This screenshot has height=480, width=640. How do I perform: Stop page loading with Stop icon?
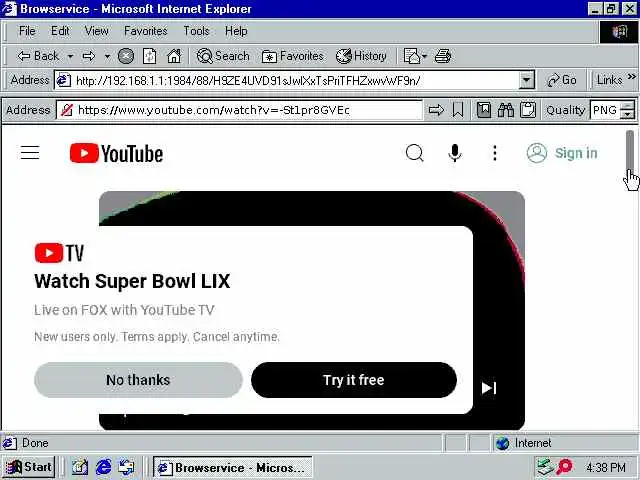pyautogui.click(x=126, y=56)
